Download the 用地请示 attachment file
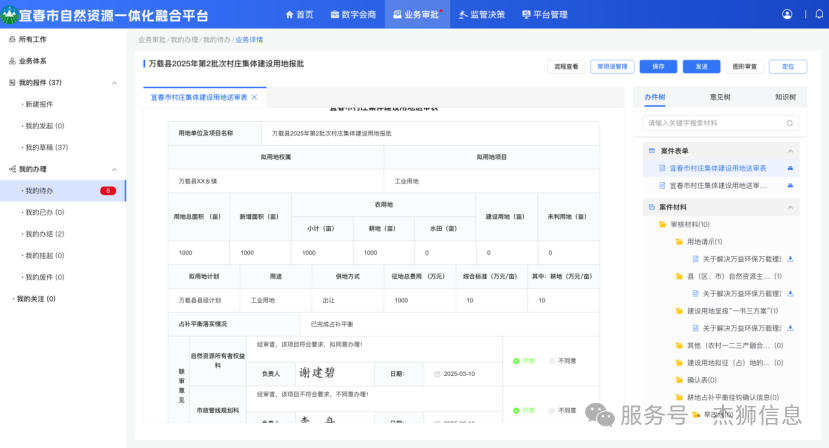This screenshot has width=829, height=448. click(790, 259)
